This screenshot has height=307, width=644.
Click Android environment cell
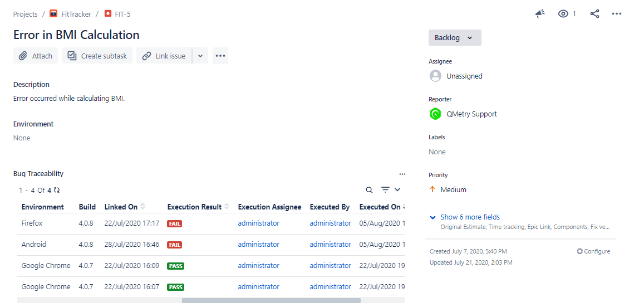click(34, 244)
